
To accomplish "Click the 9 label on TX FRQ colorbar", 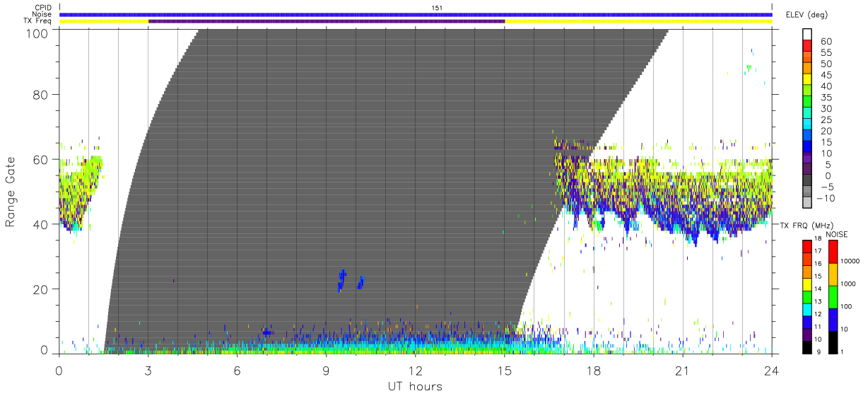I will click(x=818, y=351).
